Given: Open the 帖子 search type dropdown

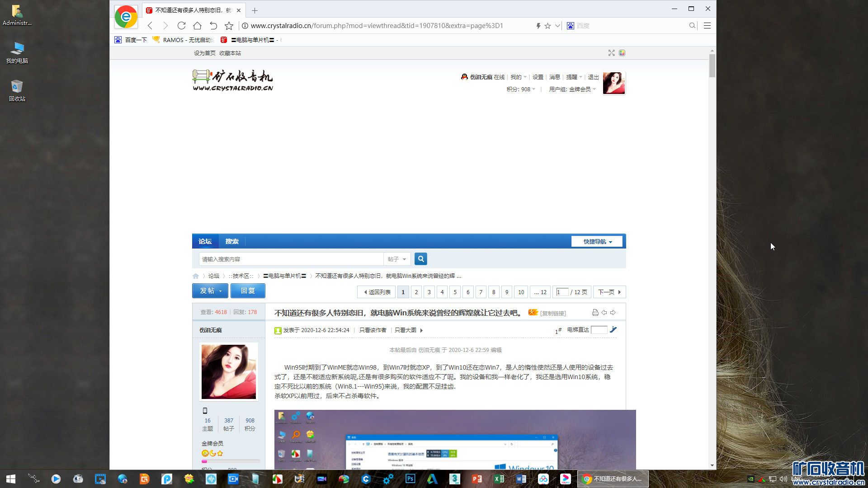Looking at the screenshot, I should (397, 259).
